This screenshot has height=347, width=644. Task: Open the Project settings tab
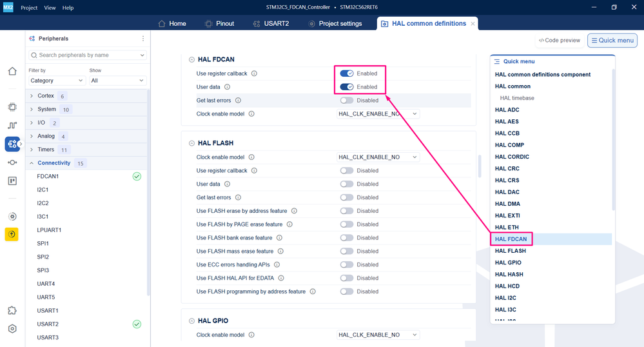coord(335,23)
